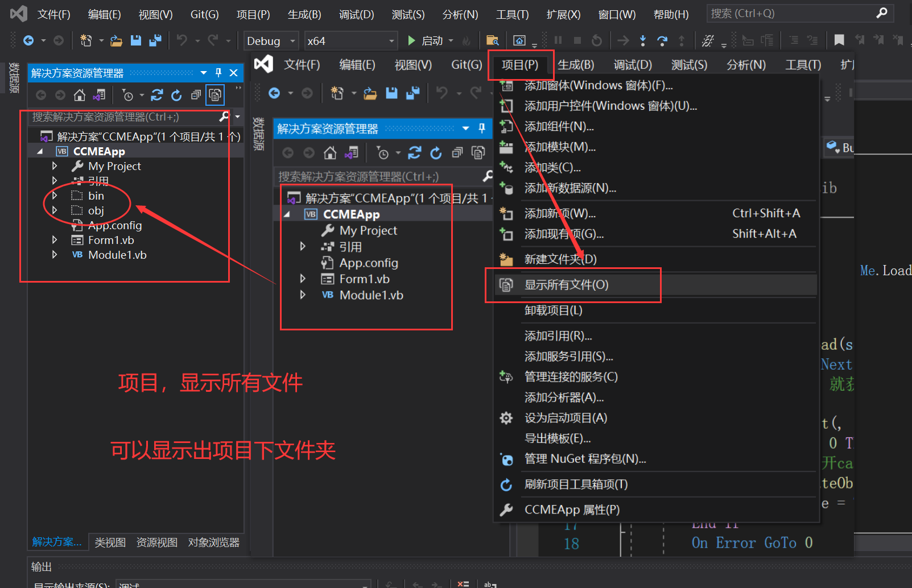Viewport: 912px width, 588px height.
Task: Click the green 启动 start button
Action: tap(427, 40)
